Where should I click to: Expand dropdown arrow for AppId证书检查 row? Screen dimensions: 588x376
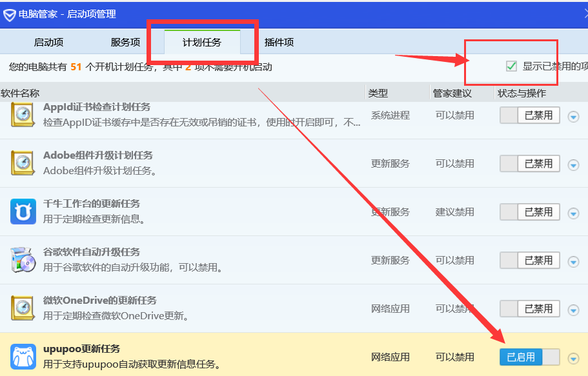pyautogui.click(x=573, y=116)
